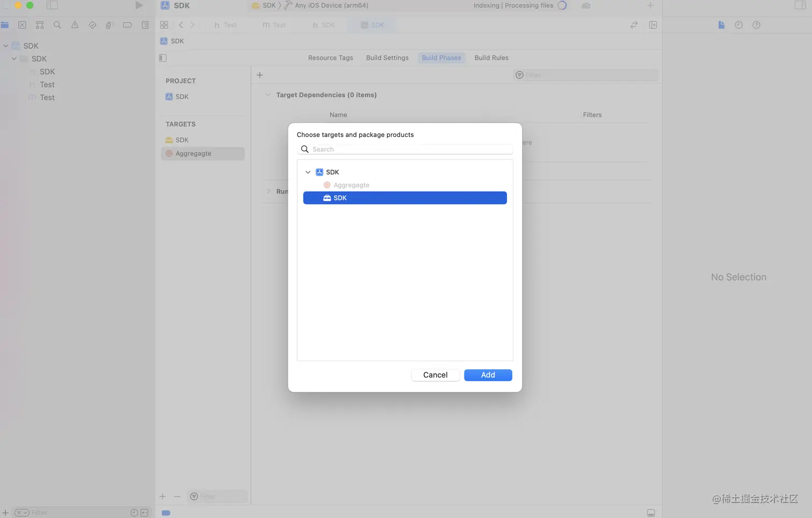Click the targets list Filter field

point(218,497)
